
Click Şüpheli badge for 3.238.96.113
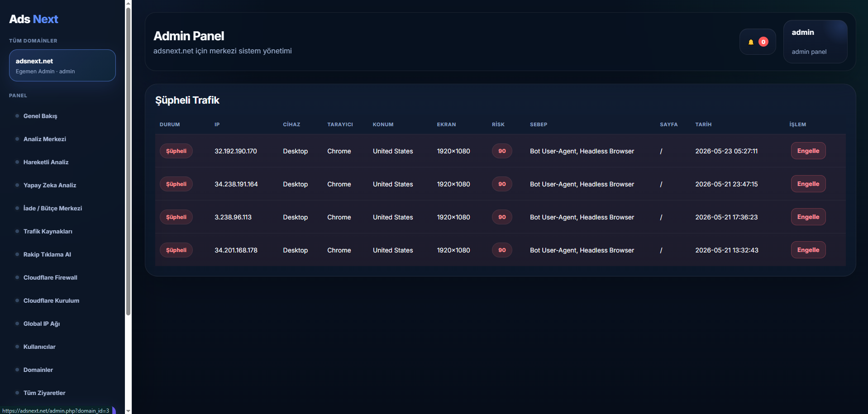[176, 217]
